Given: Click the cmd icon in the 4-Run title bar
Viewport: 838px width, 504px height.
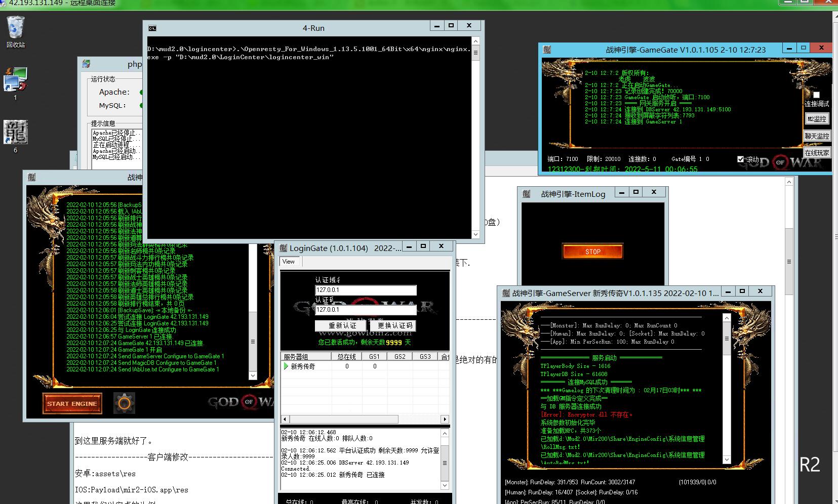Looking at the screenshot, I should pyautogui.click(x=152, y=28).
